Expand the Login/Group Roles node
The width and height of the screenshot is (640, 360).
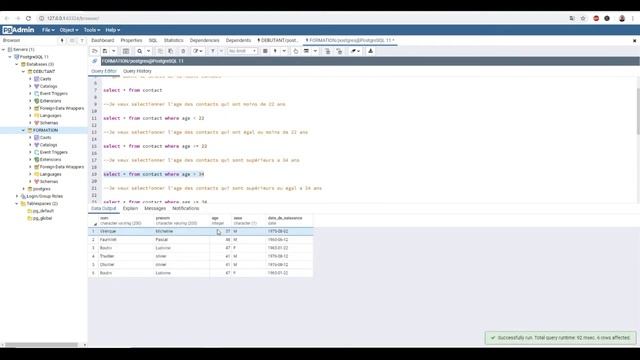[17, 196]
